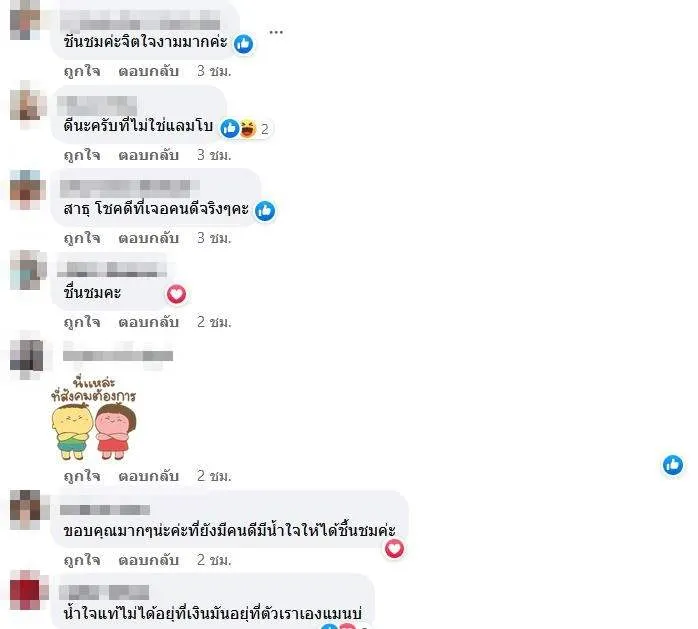
Task: Click the reaction count 2 on แลมโบ comment
Action: (264, 129)
